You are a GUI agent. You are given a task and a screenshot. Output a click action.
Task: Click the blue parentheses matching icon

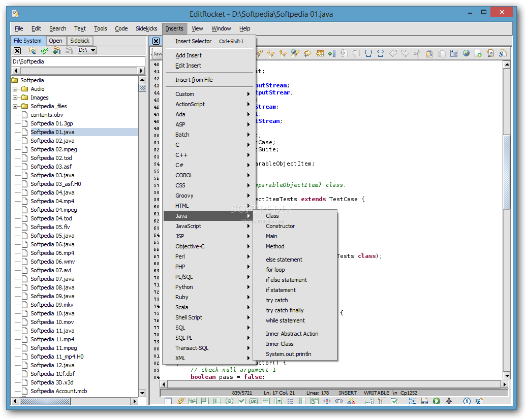coord(368,53)
